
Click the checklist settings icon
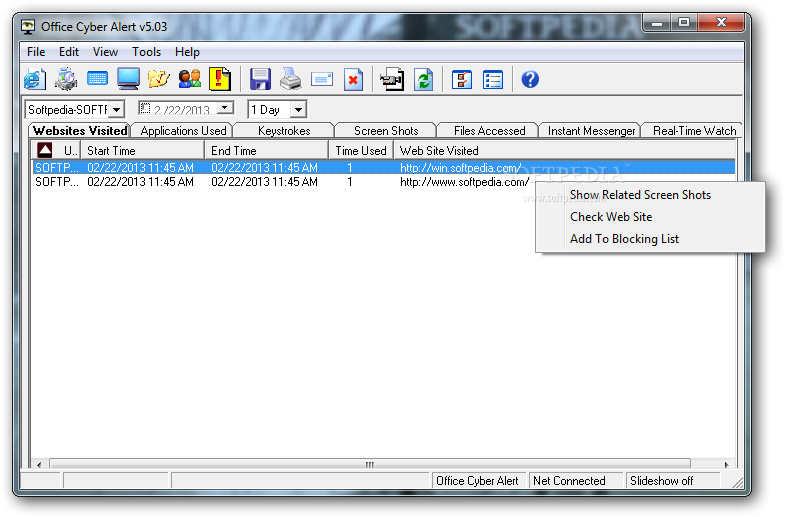coord(462,79)
